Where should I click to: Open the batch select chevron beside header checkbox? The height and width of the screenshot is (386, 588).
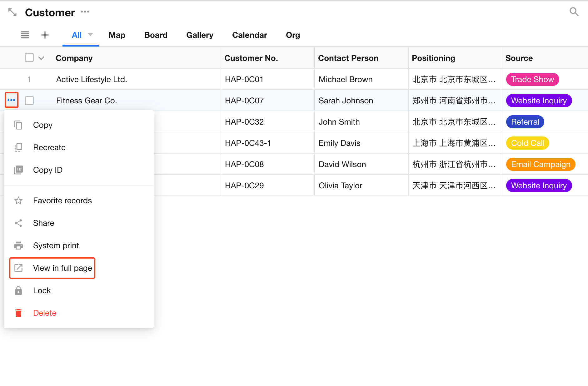[41, 58]
